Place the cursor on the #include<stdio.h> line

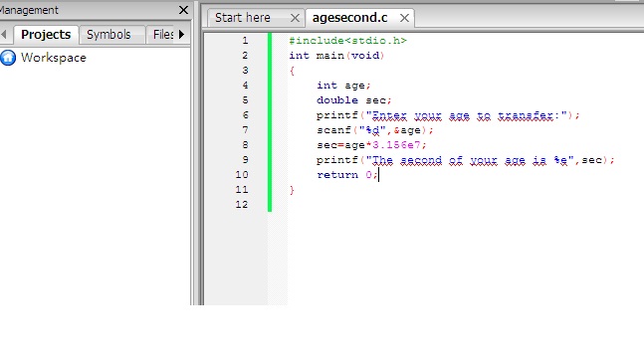[347, 40]
